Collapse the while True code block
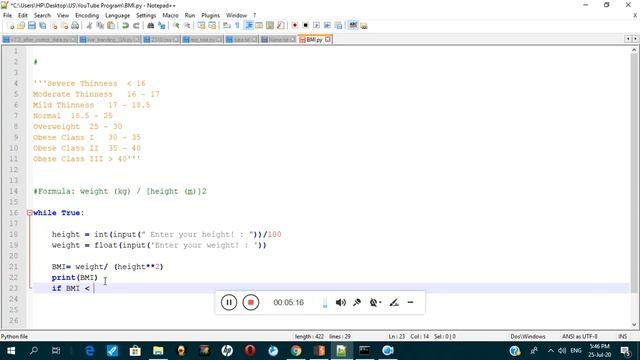The height and width of the screenshot is (360, 640). click(29, 213)
